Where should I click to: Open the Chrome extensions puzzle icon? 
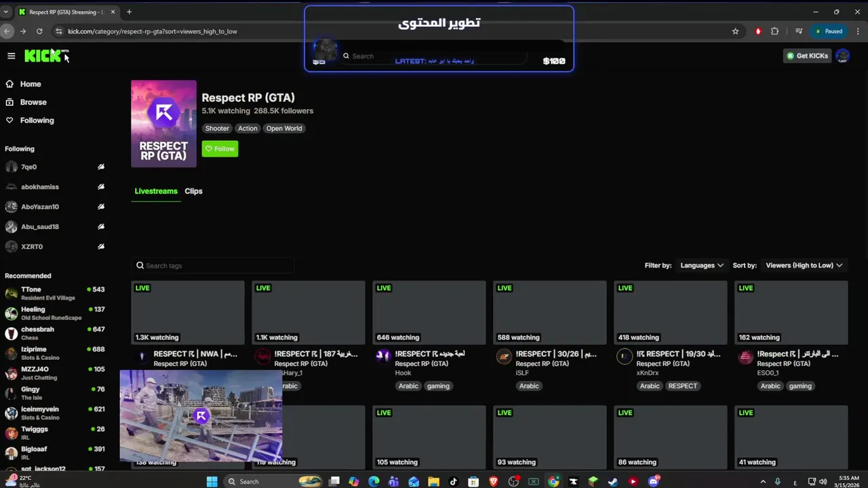[x=774, y=31]
